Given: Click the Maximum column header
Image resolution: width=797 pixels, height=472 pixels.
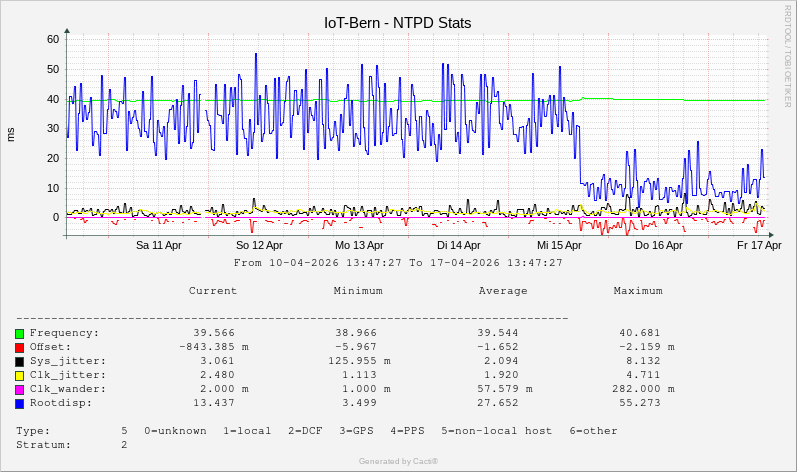Looking at the screenshot, I should 638,291.
